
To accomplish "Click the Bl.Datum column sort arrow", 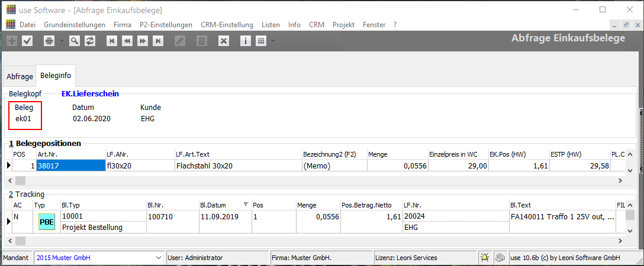I will [246, 204].
